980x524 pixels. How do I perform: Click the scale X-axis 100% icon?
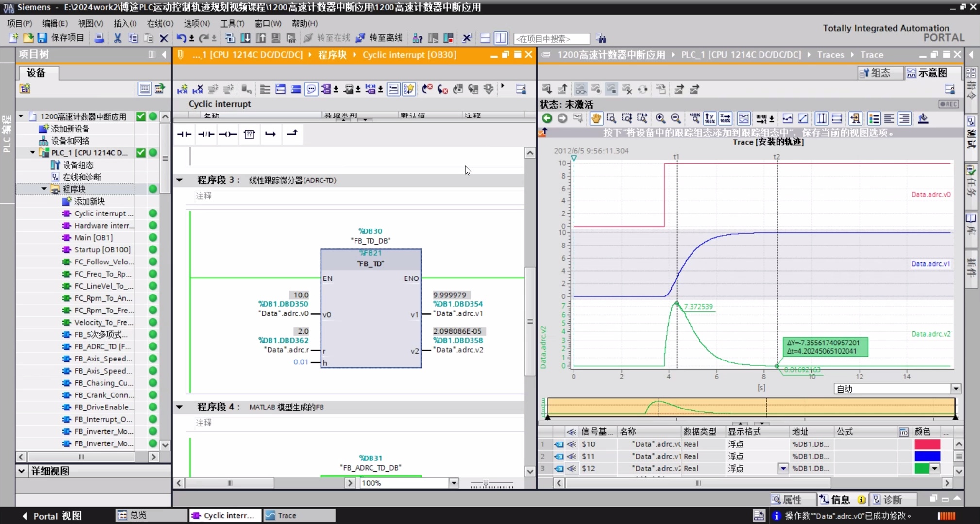tap(725, 118)
